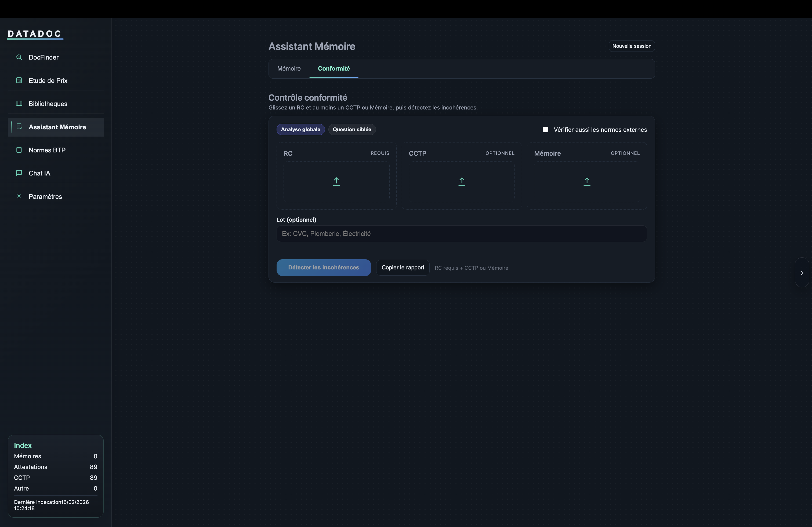The height and width of the screenshot is (527, 812).
Task: Click the Paramètres gear icon
Action: click(19, 196)
